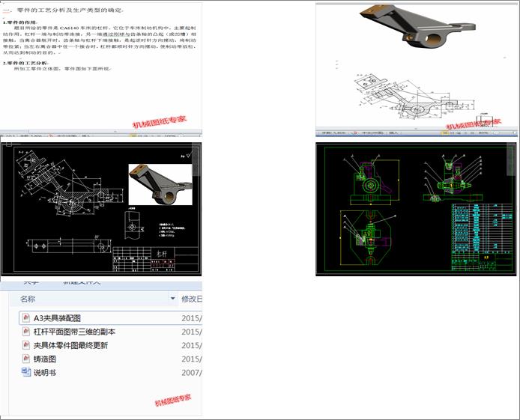The height and width of the screenshot is (420, 520).
Task: Sort by the 修改日 date column header
Action: [x=191, y=299]
